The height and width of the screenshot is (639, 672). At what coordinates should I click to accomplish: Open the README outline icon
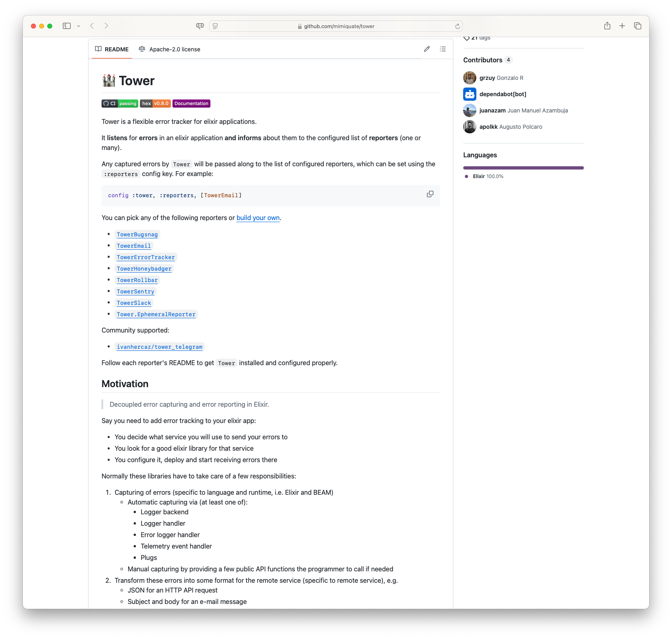click(443, 49)
